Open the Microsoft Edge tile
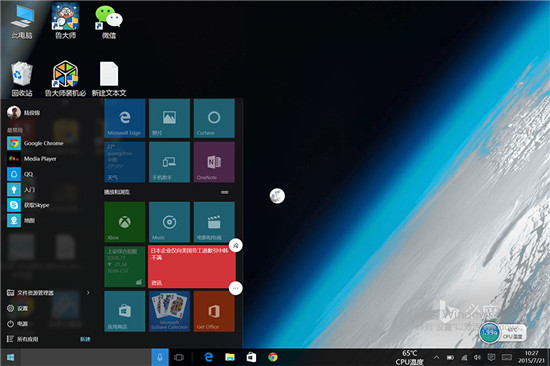This screenshot has width=550, height=366. [x=125, y=118]
